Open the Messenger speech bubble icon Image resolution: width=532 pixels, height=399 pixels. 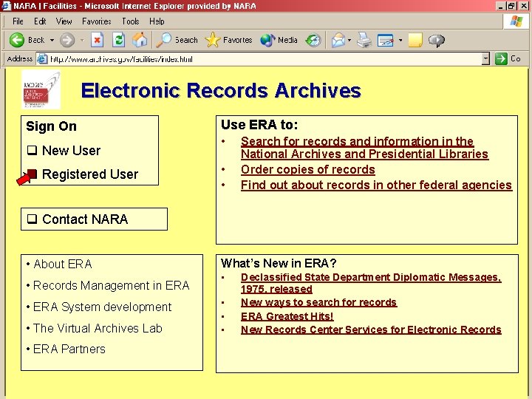437,41
